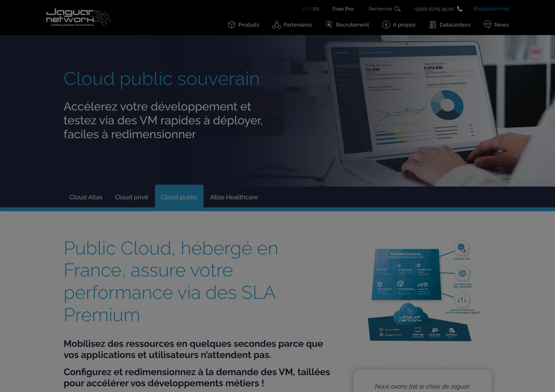Open the Produits menu
The image size is (555, 392).
pos(248,25)
